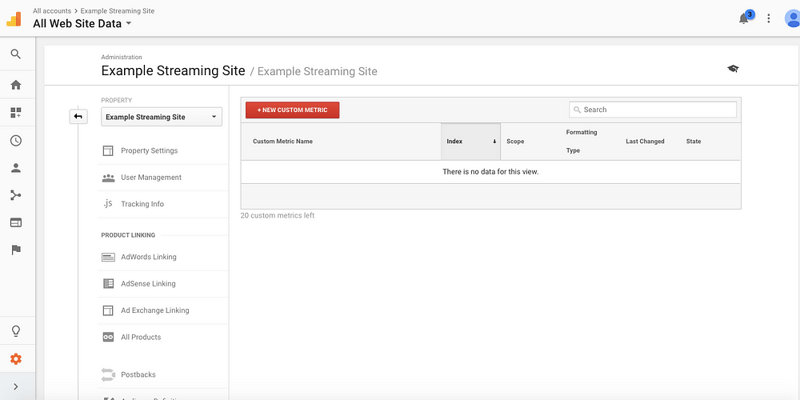This screenshot has height=400, width=800.
Task: Click the custom metrics Search field
Action: pyautogui.click(x=653, y=110)
